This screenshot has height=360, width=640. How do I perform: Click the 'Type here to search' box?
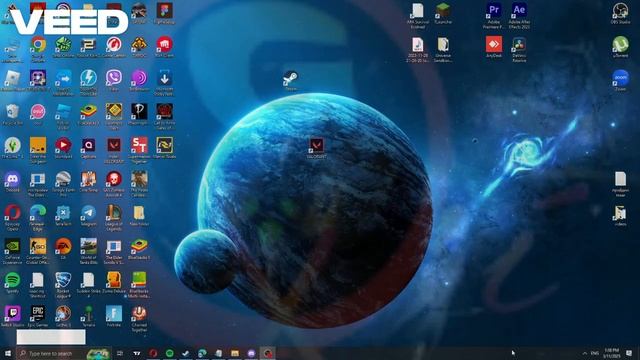(63, 353)
